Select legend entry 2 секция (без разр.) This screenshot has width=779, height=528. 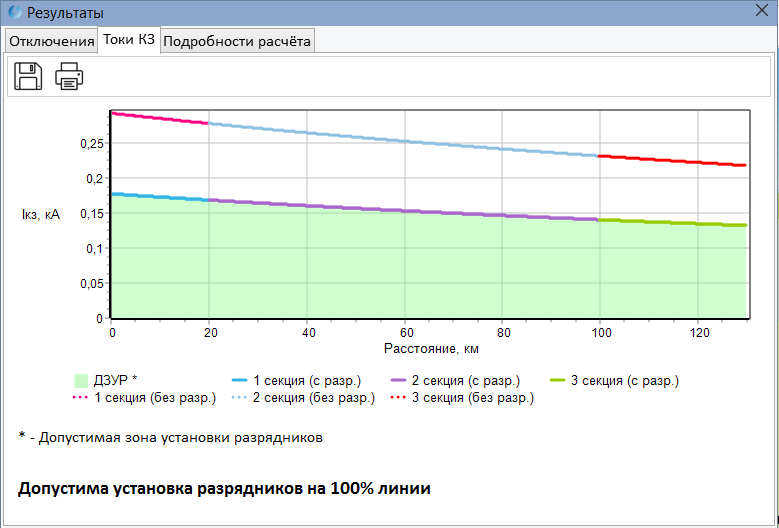point(314,398)
